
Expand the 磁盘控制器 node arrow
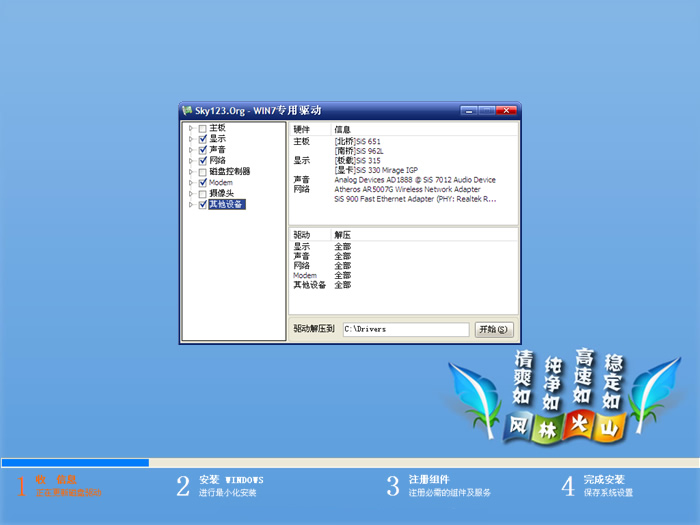coord(191,172)
